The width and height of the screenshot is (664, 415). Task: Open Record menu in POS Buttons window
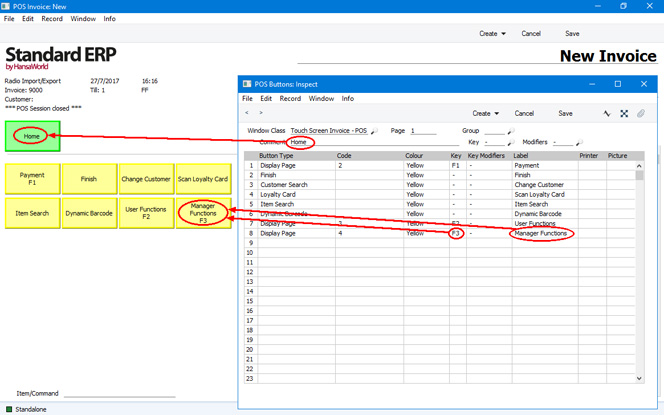(x=290, y=98)
